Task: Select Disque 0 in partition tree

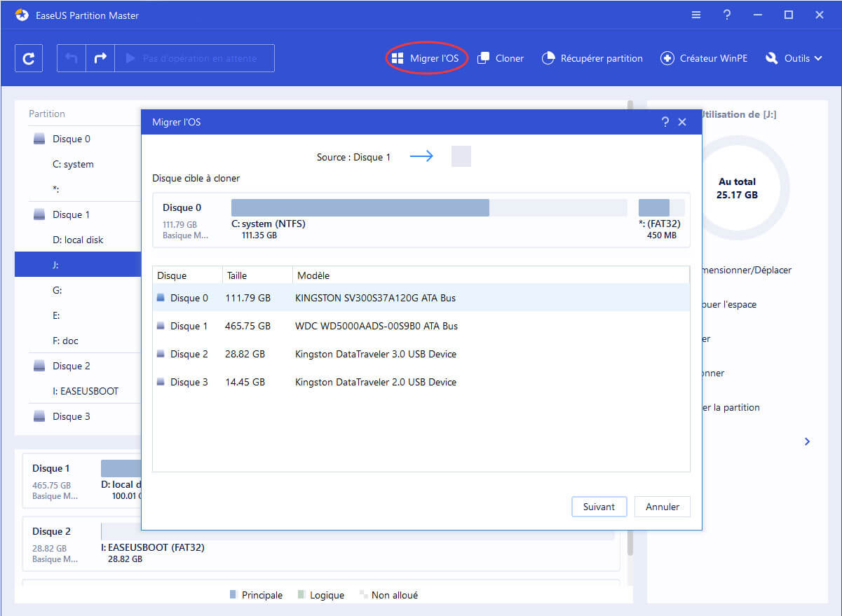Action: (x=71, y=139)
